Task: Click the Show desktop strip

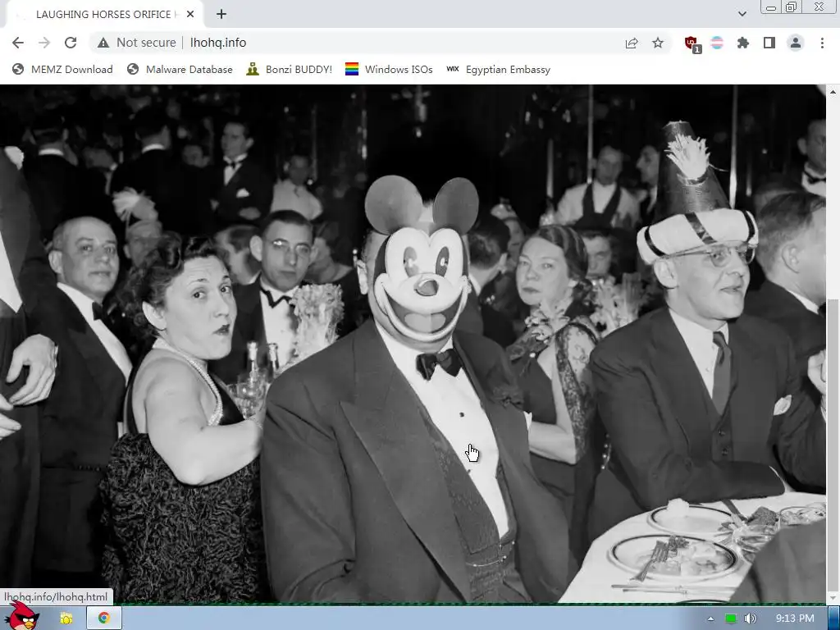Action: coord(833,619)
